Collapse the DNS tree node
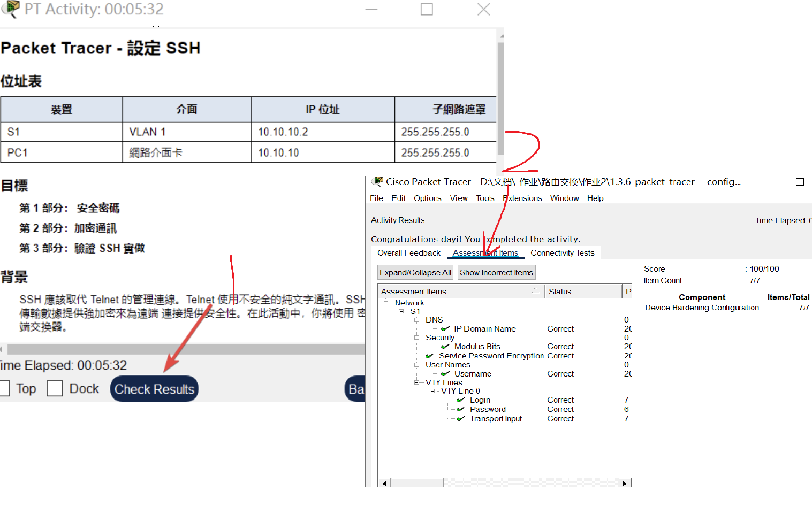The width and height of the screenshot is (812, 506). point(416,320)
